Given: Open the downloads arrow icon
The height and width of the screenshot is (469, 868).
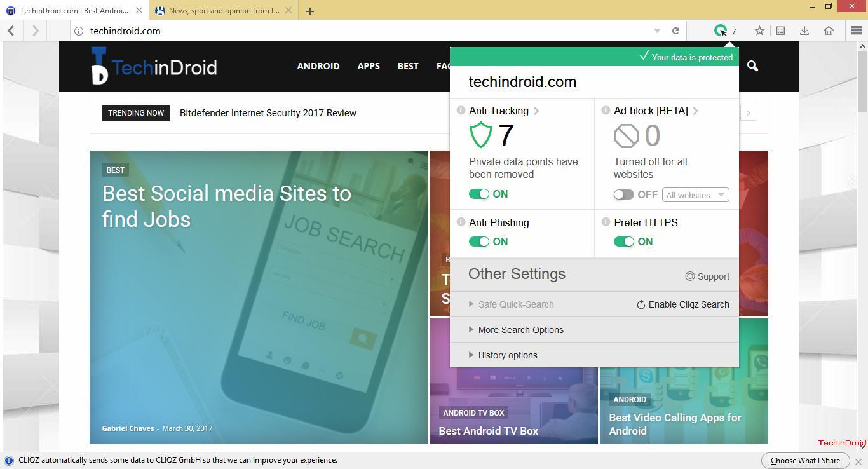Looking at the screenshot, I should point(804,31).
